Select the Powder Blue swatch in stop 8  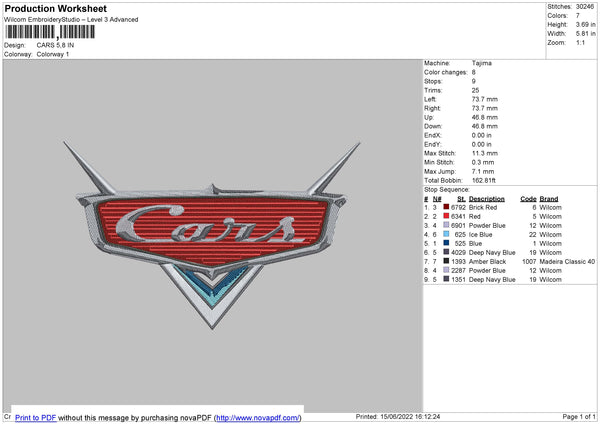[446, 270]
